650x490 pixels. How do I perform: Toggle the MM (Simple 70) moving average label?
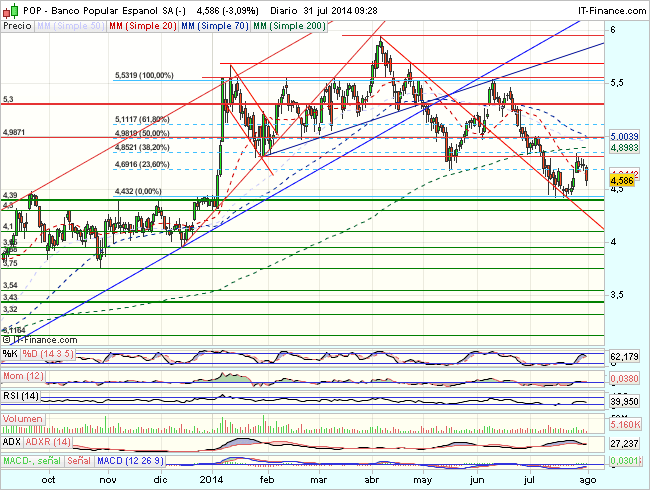(x=215, y=26)
